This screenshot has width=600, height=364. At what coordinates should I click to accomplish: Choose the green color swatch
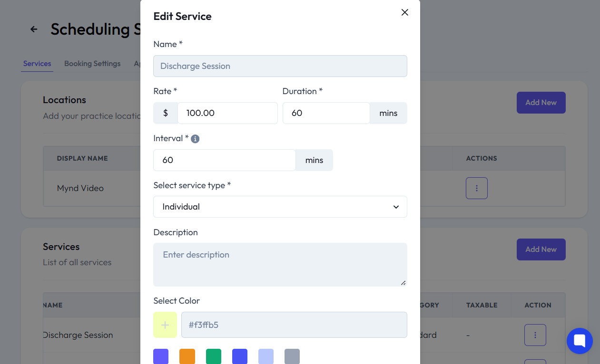[214, 356]
